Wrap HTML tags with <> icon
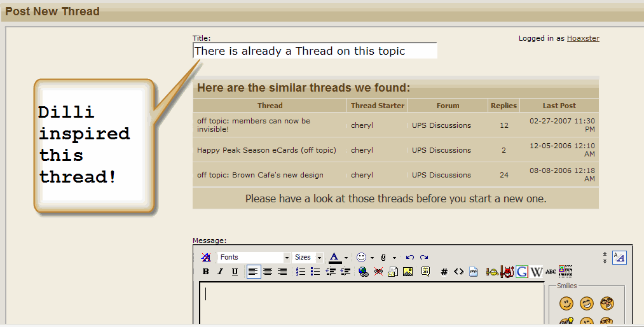Screen dimensions: 644x327 [459, 272]
